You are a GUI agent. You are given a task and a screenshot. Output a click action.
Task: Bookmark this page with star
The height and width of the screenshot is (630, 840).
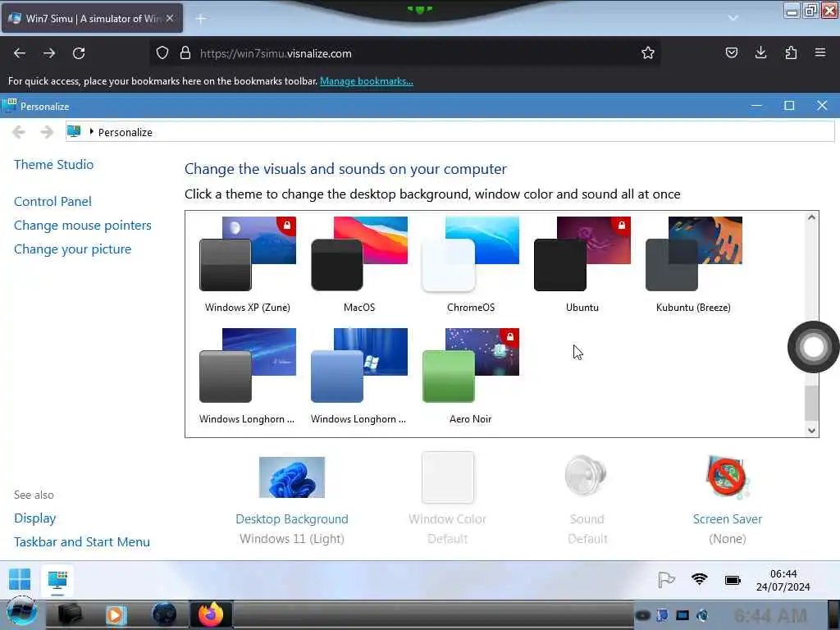coord(648,52)
